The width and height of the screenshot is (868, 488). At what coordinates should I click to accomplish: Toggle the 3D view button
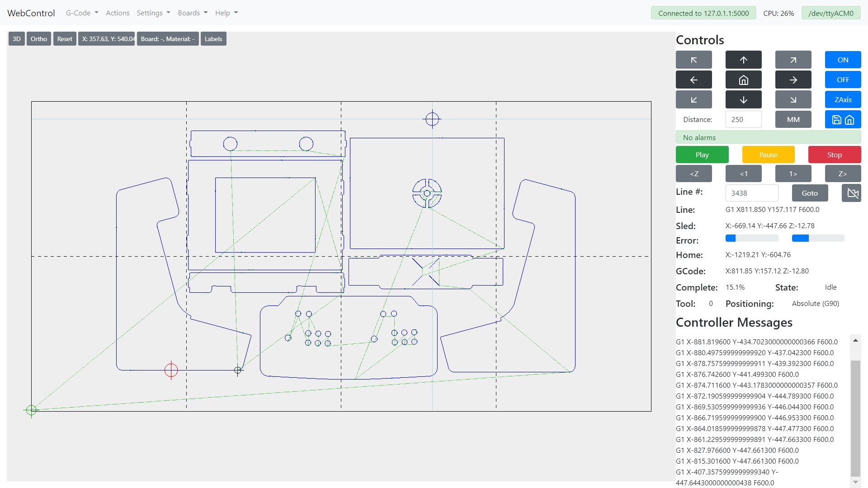click(x=17, y=39)
